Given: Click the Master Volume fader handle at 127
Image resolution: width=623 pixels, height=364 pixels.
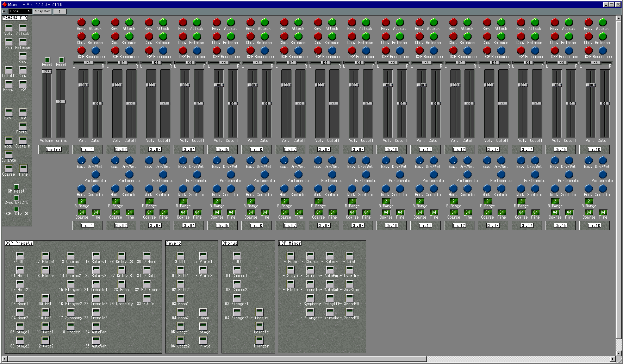Looking at the screenshot, I should pos(46,71).
